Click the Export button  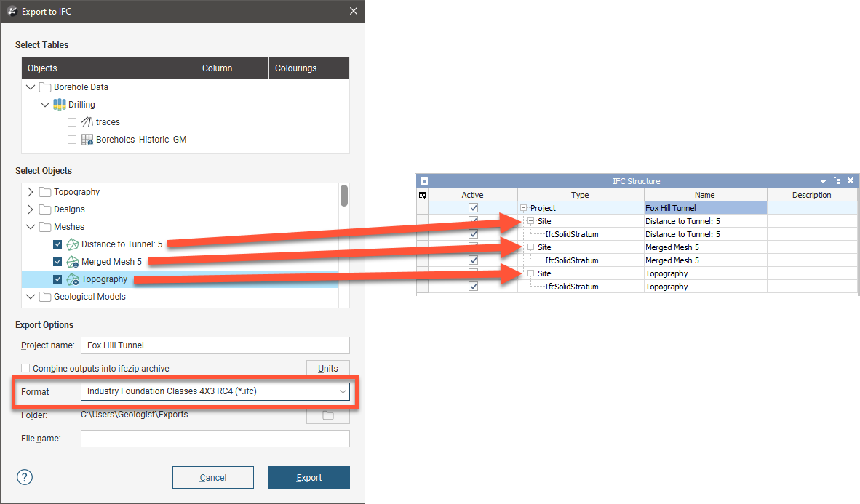click(x=308, y=477)
